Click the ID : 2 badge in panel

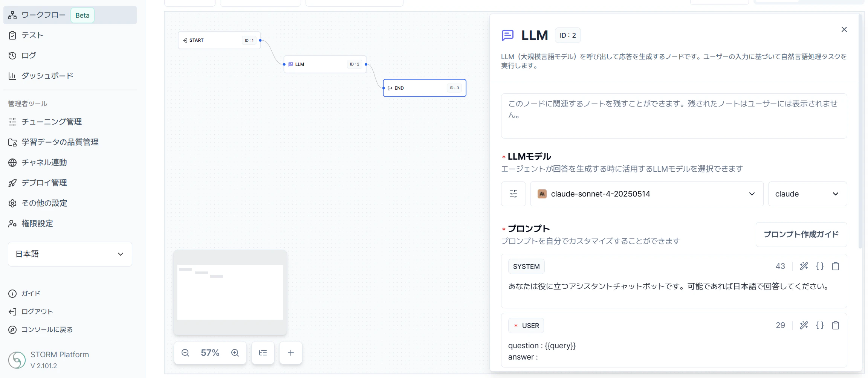(568, 35)
